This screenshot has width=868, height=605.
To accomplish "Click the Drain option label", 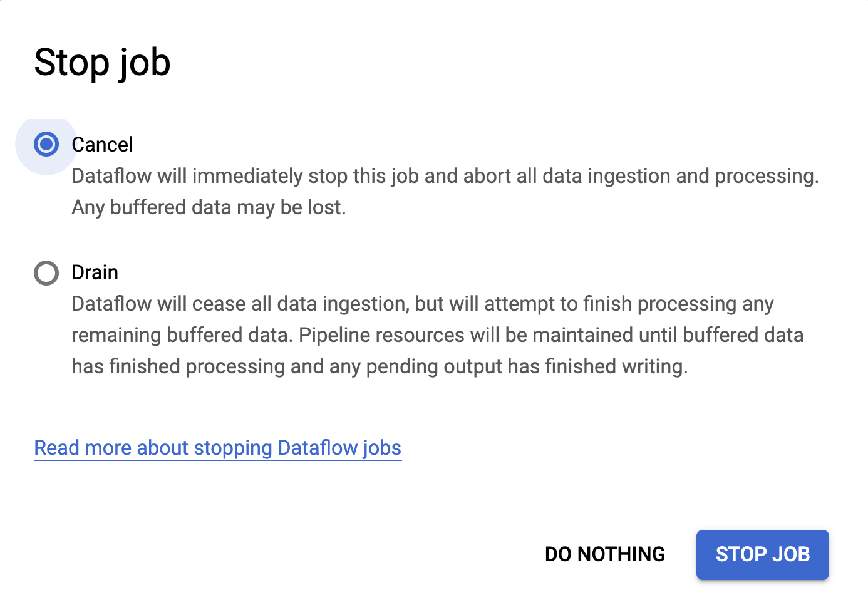I will click(95, 272).
